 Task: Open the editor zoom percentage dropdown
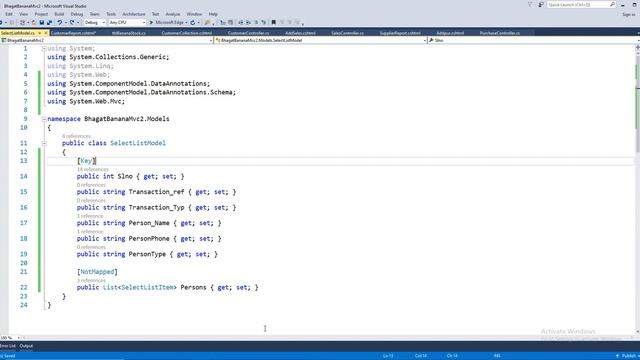(18, 338)
